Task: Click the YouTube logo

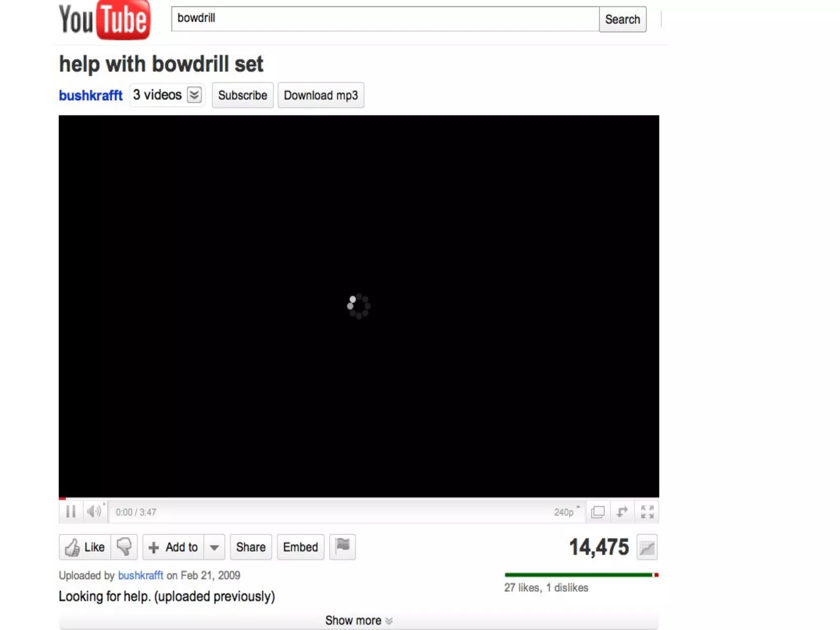Action: point(105,20)
